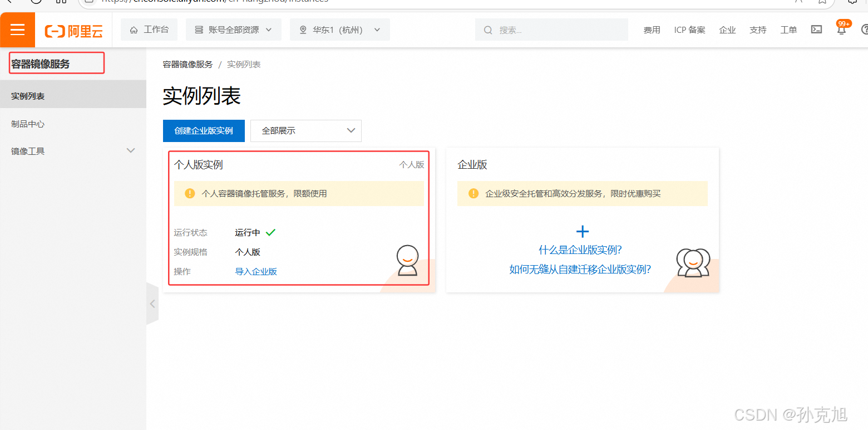Open the 什么是企业版实例? link
Image resolution: width=868 pixels, height=430 pixels.
click(x=580, y=250)
